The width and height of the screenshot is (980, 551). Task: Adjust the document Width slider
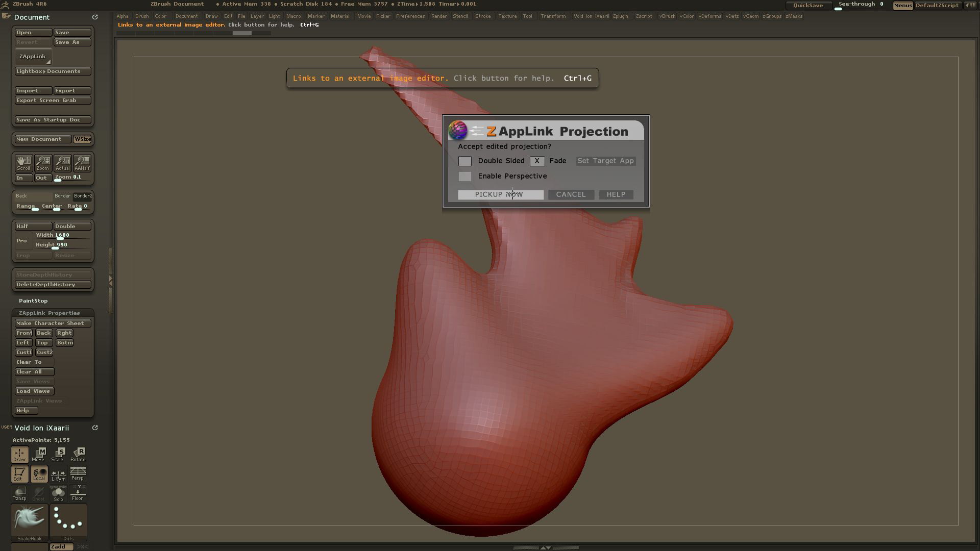coord(63,236)
